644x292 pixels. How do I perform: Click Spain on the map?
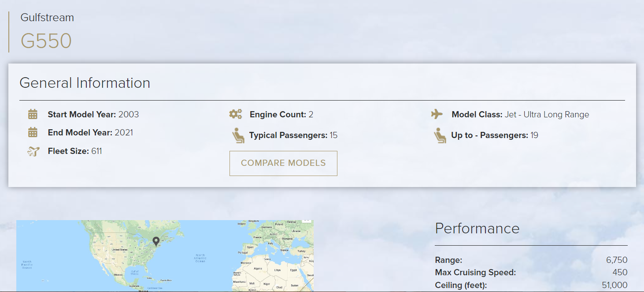(250, 247)
